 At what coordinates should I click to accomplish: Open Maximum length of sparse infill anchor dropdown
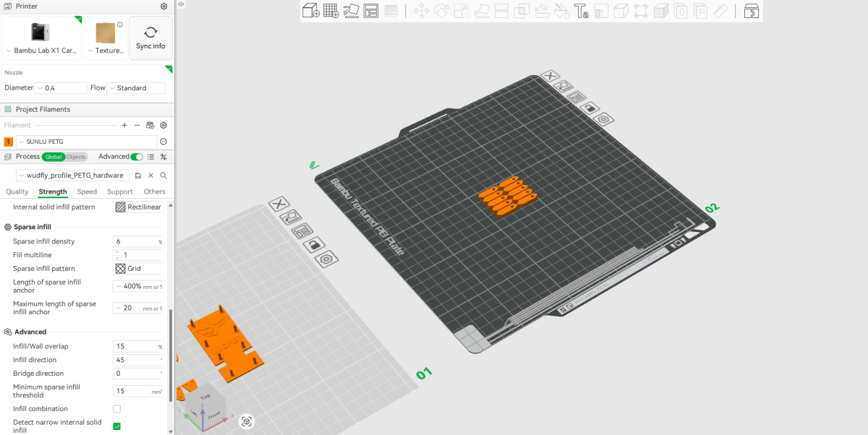pos(138,308)
